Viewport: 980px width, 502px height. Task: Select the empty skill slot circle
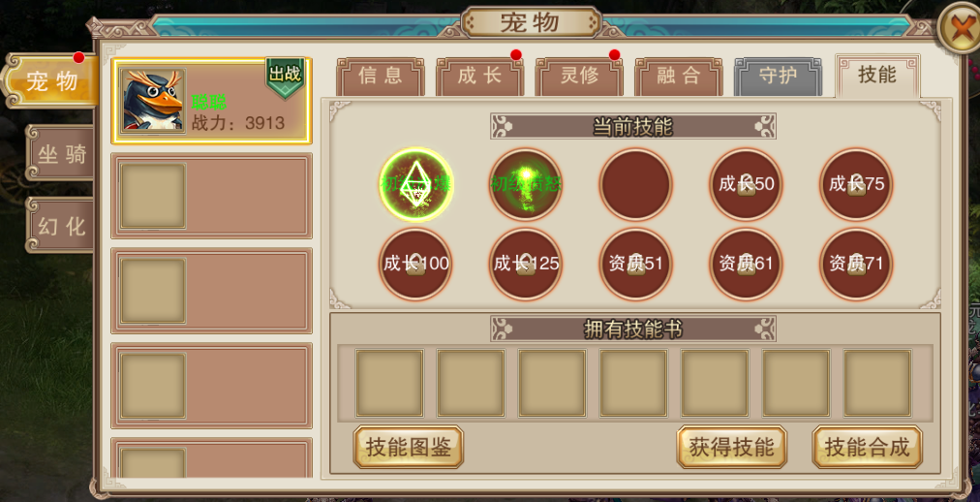[635, 184]
